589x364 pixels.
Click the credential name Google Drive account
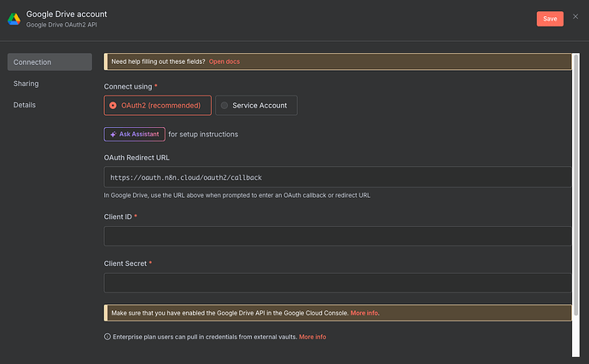tap(67, 14)
